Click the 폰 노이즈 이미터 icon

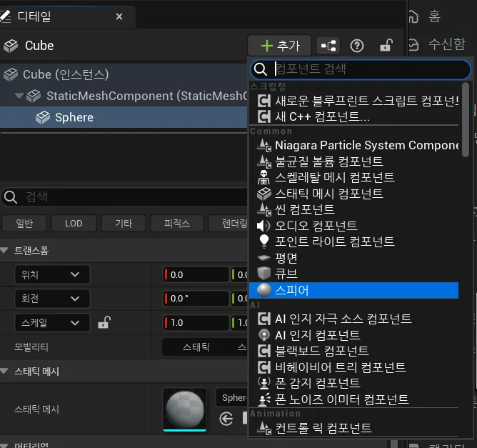pos(264,399)
